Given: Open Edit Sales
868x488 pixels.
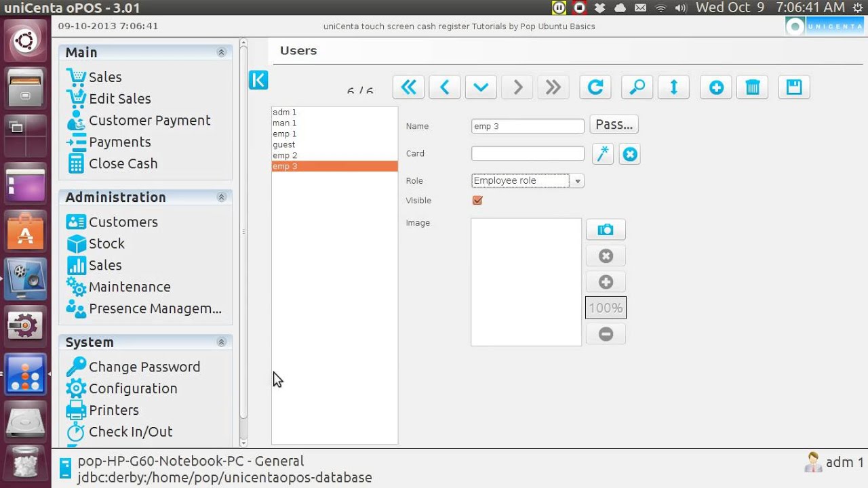Looking at the screenshot, I should pos(108,99).
